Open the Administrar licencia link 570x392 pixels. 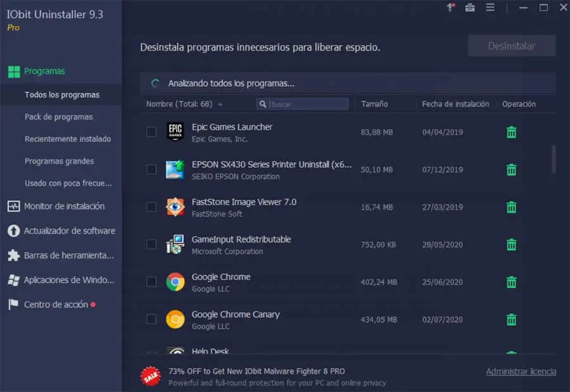pos(521,372)
